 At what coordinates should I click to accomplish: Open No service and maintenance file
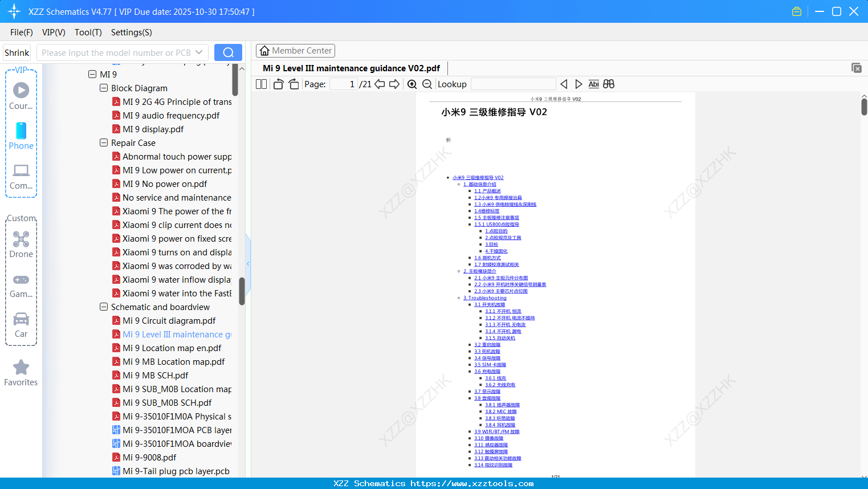[177, 197]
